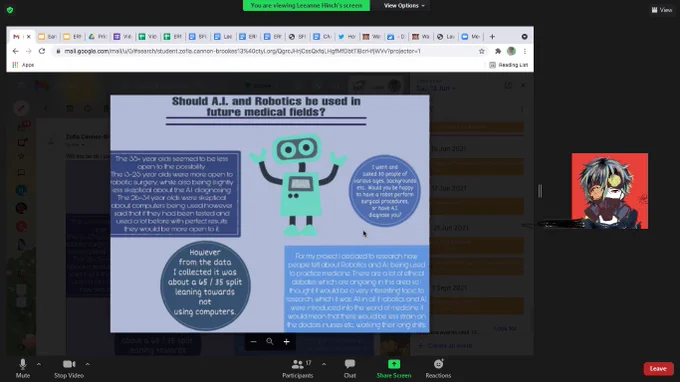Click the View layout button
The width and height of the screenshot is (680, 382).
point(662,10)
